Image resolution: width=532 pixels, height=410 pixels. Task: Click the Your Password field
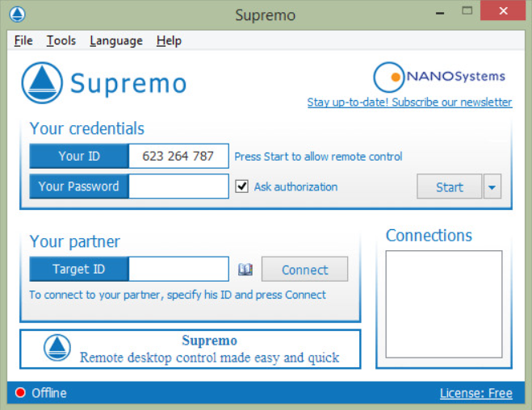tap(178, 186)
